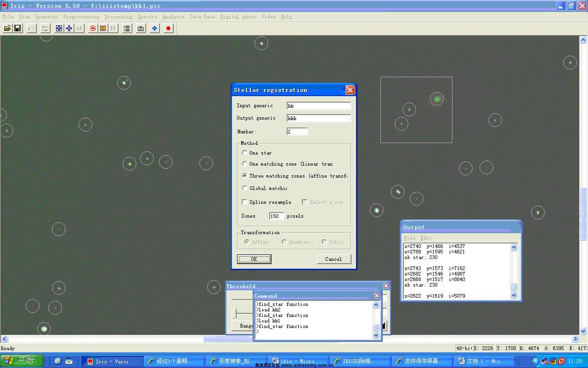Click Output window scroll-down arrow
588x368 pixels.
click(514, 295)
